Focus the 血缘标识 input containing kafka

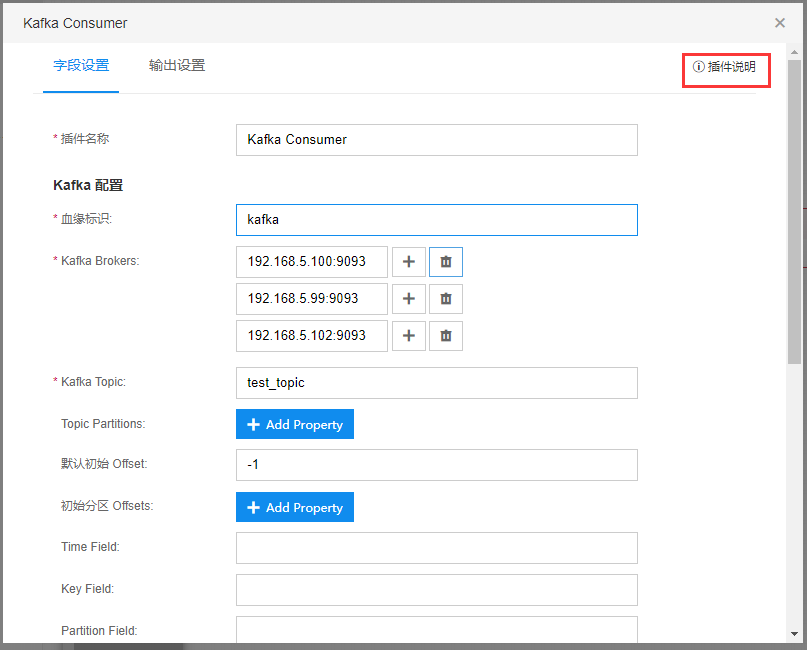coord(437,220)
